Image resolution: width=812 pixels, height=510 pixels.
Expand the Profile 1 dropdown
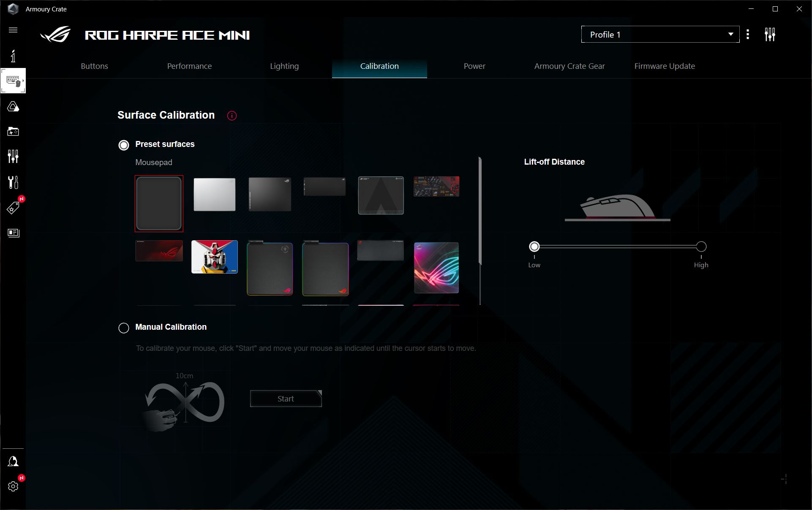coord(660,34)
